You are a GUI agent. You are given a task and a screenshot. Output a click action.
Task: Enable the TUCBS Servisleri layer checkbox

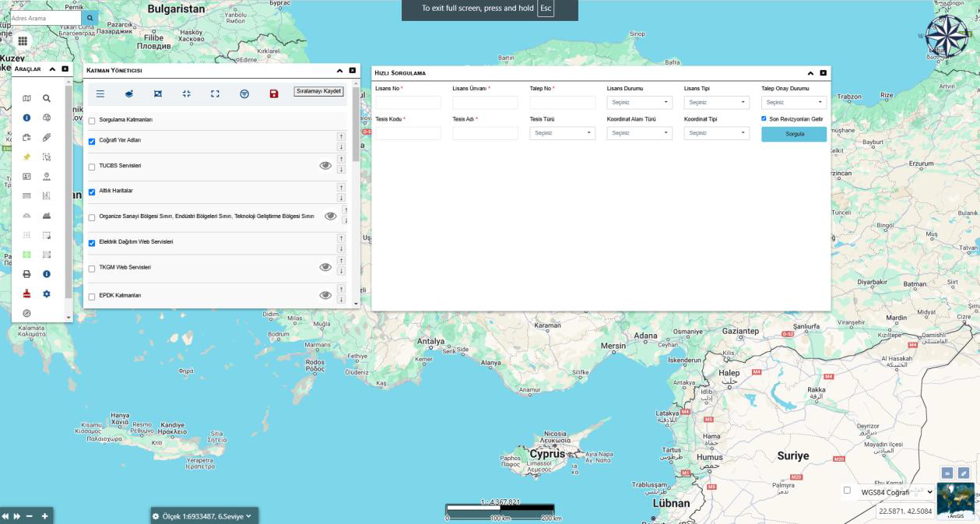[92, 167]
